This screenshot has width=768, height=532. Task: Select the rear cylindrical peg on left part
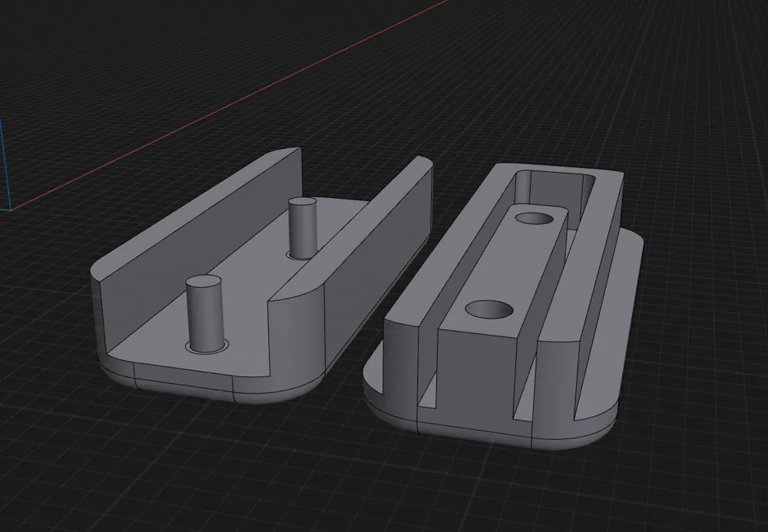[303, 227]
